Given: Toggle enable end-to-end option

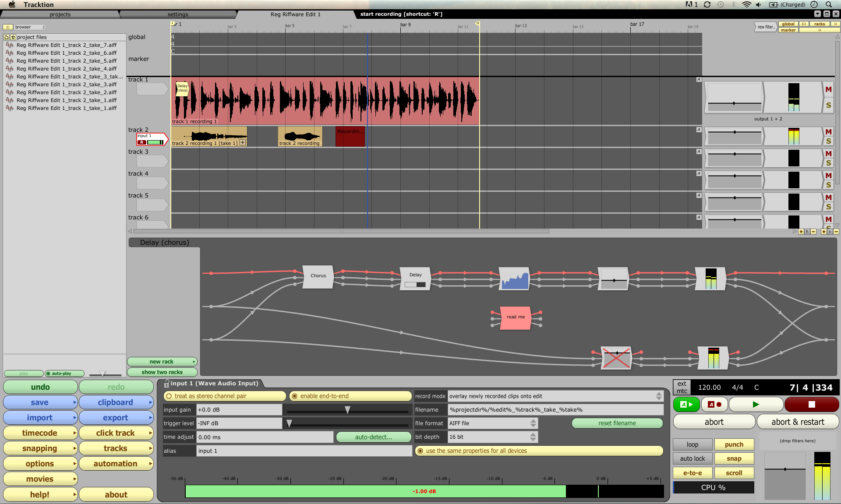Looking at the screenshot, I should click(294, 396).
